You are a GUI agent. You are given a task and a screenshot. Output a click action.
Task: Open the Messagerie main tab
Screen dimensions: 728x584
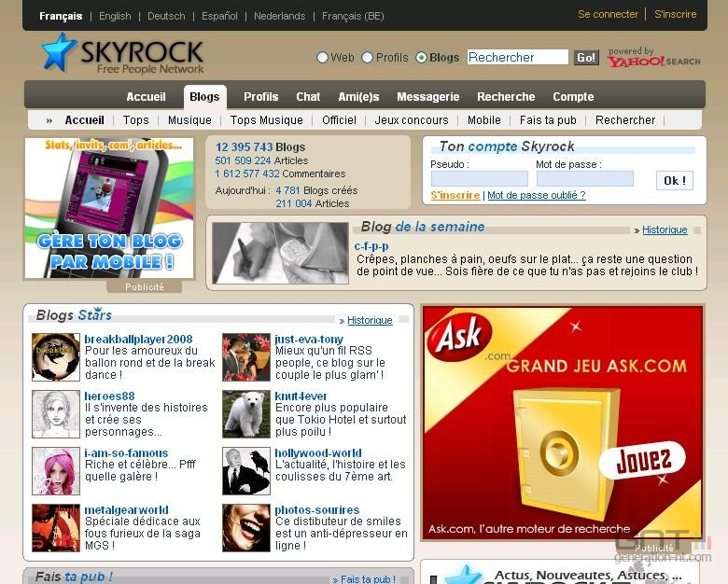click(x=428, y=97)
